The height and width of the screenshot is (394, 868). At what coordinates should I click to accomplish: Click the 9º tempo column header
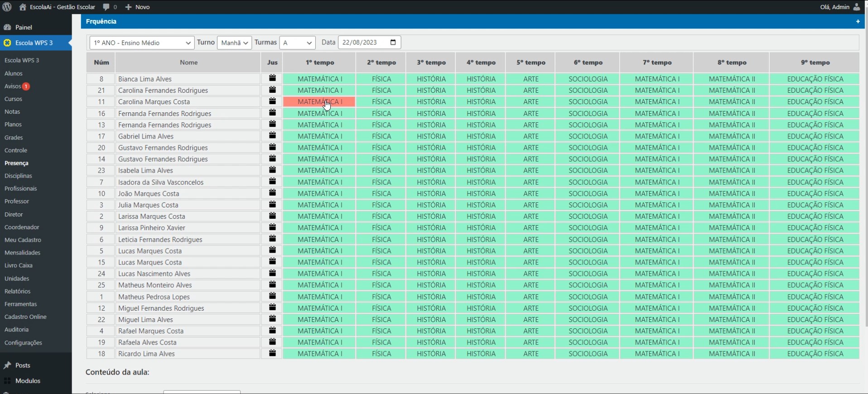(x=815, y=62)
